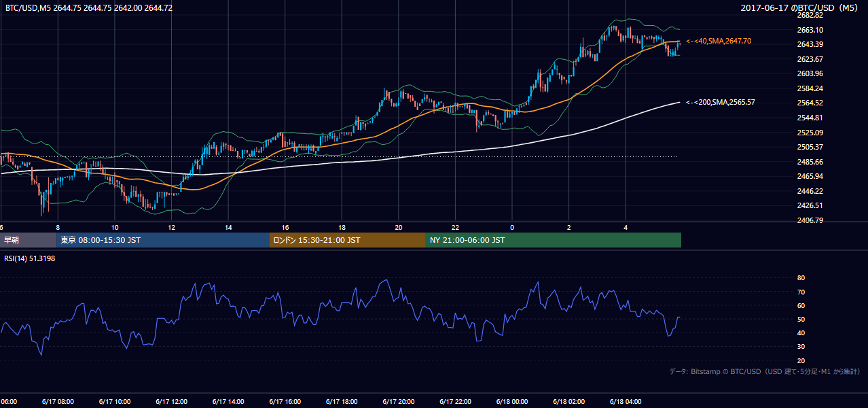Select the orange 40 SMA 2647.70 label
Screen dimensions: 868x408
click(719, 41)
